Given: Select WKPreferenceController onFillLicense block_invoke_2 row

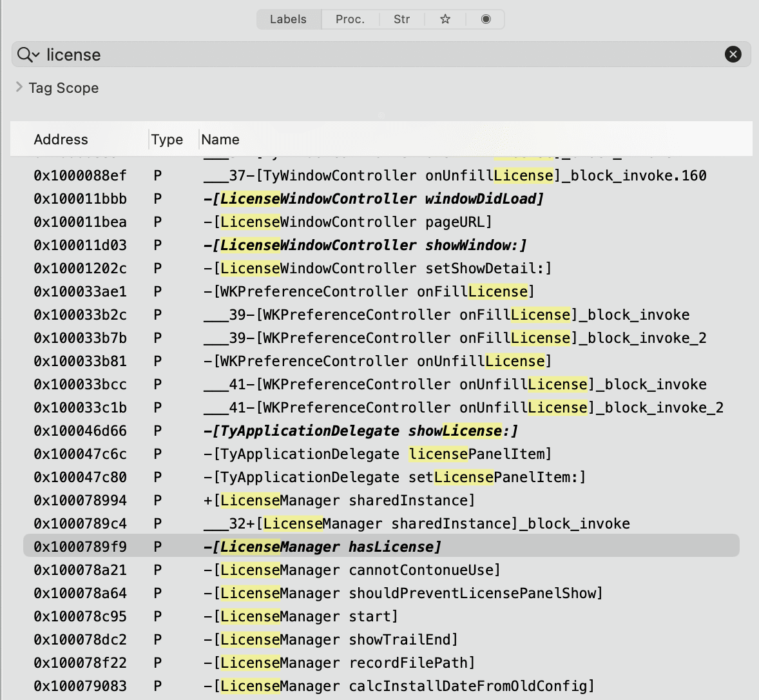Looking at the screenshot, I should pyautogui.click(x=381, y=338).
